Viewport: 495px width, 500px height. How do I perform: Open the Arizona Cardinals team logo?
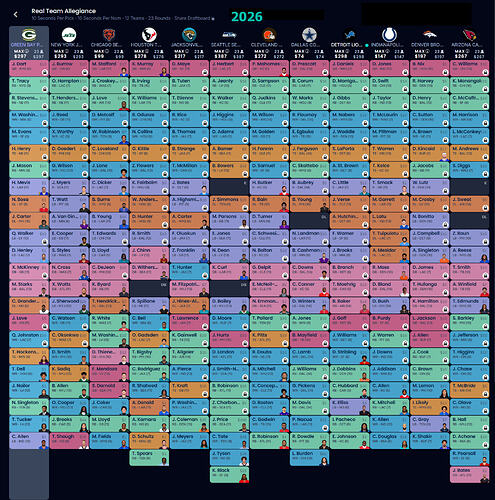469,35
